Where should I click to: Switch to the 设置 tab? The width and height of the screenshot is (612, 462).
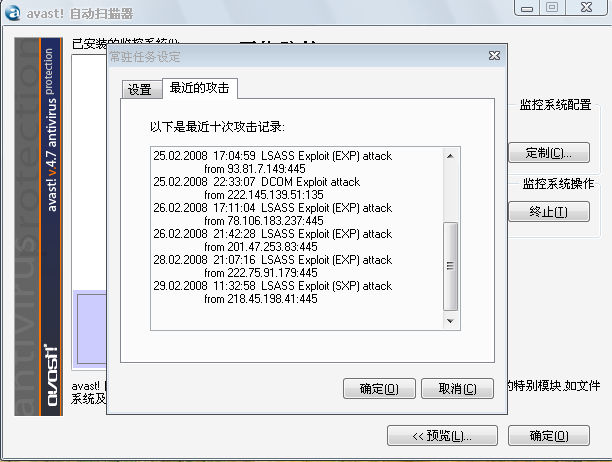141,89
